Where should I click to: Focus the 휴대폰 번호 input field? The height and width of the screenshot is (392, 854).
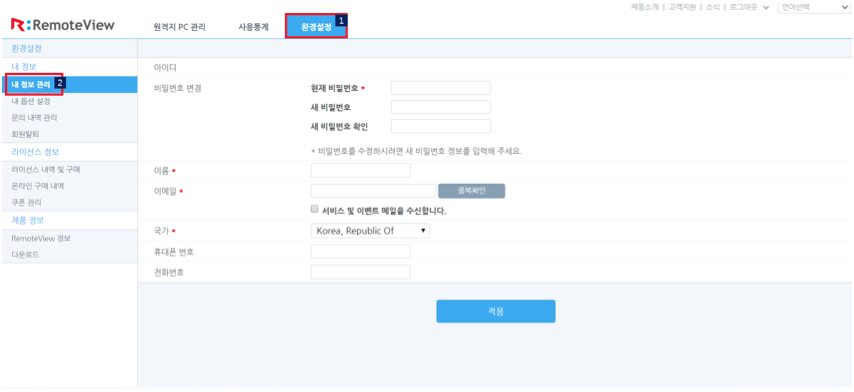pos(361,252)
